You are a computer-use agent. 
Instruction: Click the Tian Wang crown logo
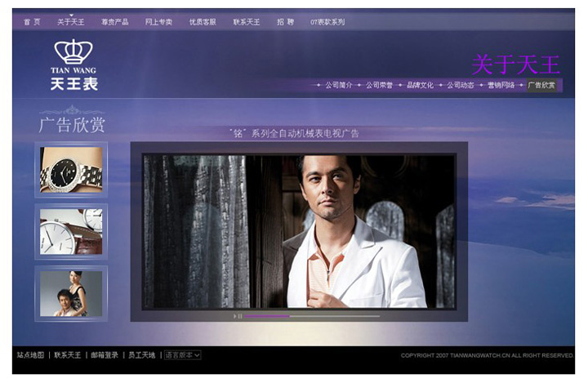coord(73,64)
